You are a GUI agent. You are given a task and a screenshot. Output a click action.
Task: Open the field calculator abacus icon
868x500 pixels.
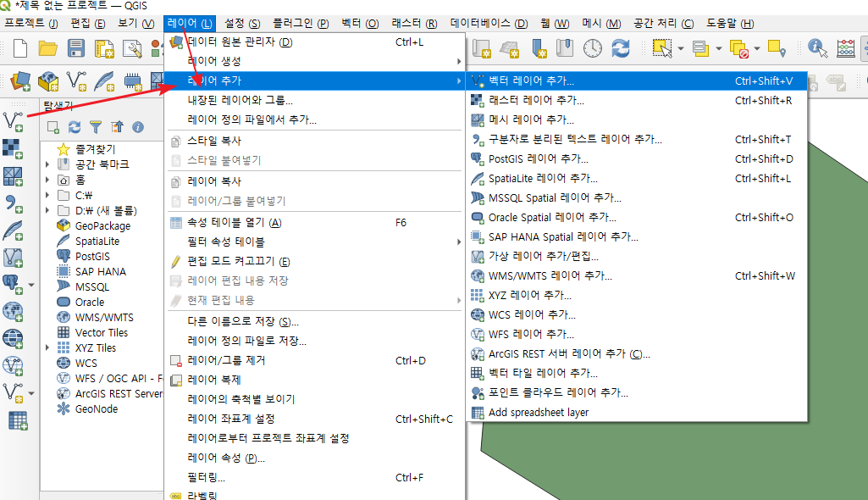(845, 48)
